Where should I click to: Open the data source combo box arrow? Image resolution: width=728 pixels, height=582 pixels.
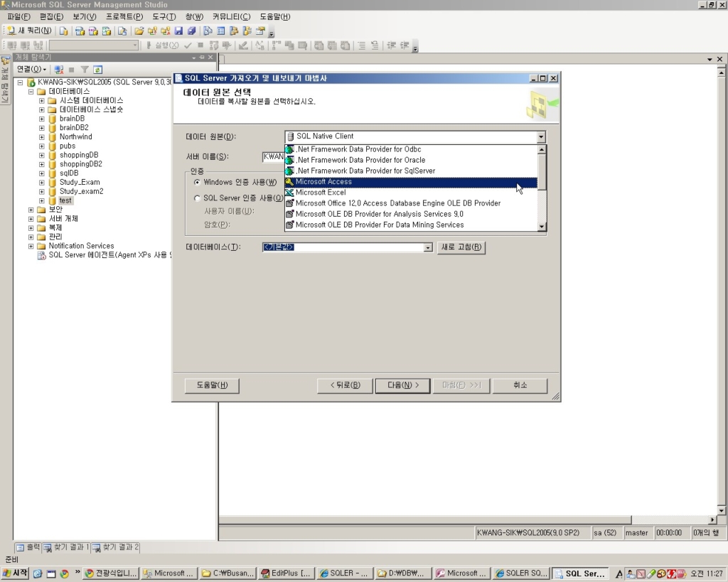(541, 136)
